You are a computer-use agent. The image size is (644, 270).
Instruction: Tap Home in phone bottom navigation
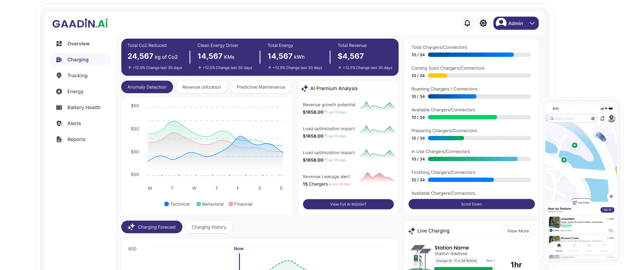559,248
